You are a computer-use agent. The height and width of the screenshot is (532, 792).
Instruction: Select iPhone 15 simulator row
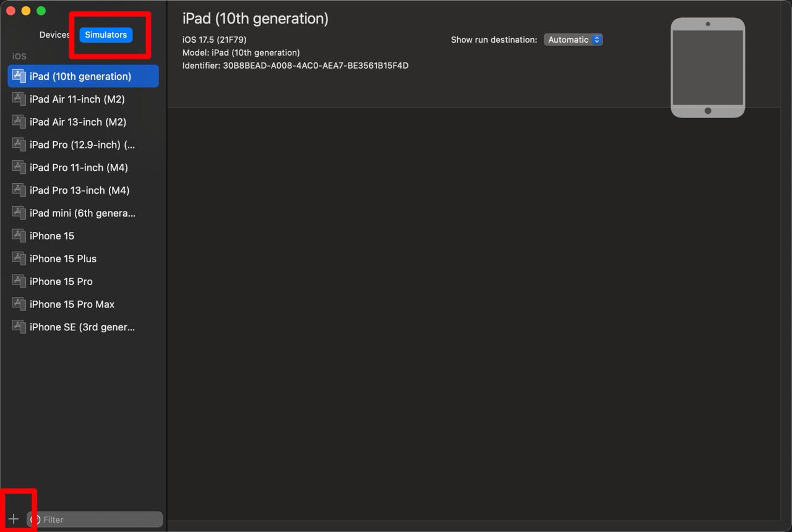tap(83, 236)
